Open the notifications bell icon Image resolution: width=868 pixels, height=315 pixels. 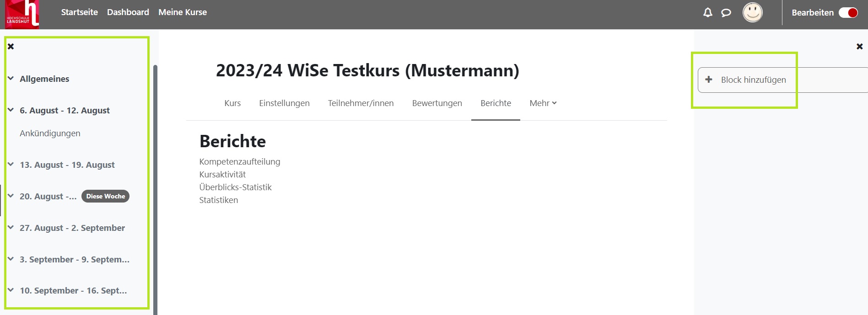(x=706, y=12)
